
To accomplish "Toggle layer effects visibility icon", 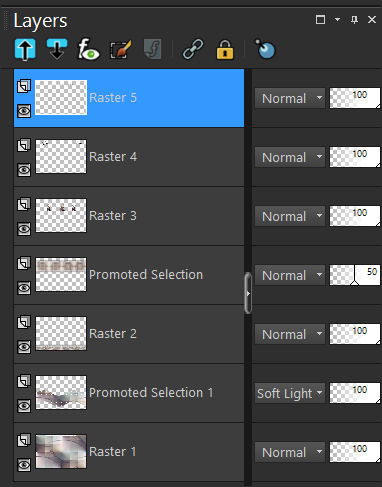I will 88,49.
